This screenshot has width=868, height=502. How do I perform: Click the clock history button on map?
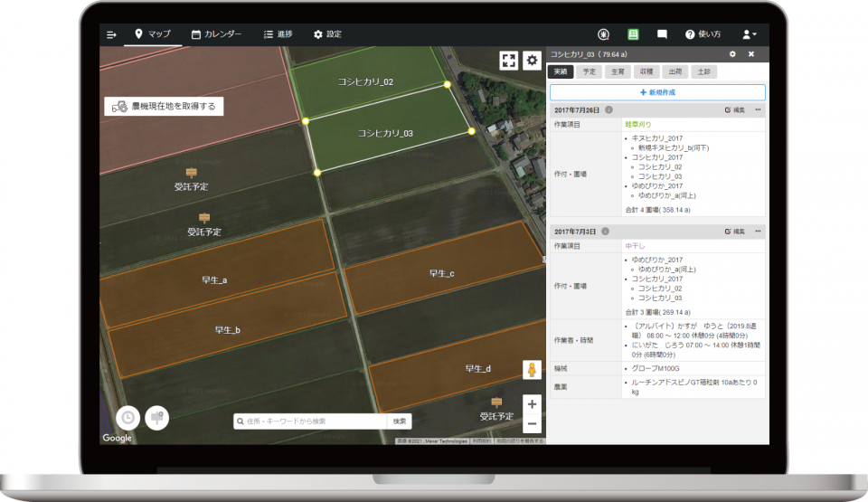[x=128, y=418]
